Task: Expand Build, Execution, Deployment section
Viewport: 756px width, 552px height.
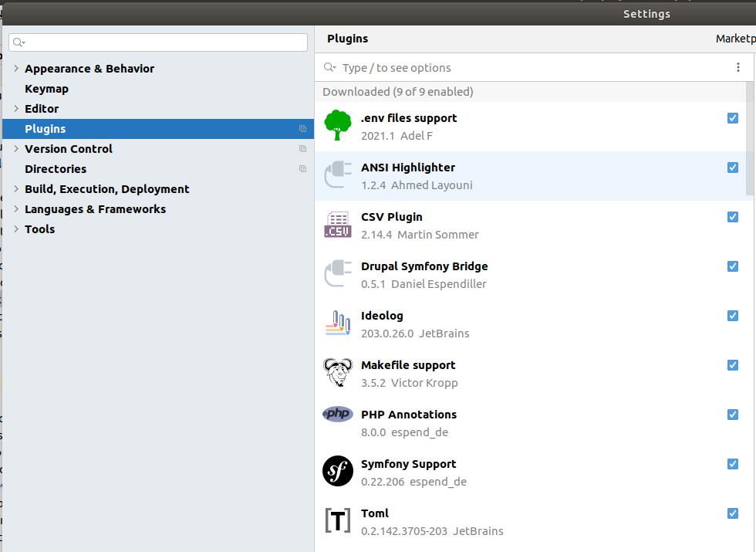Action: click(16, 188)
